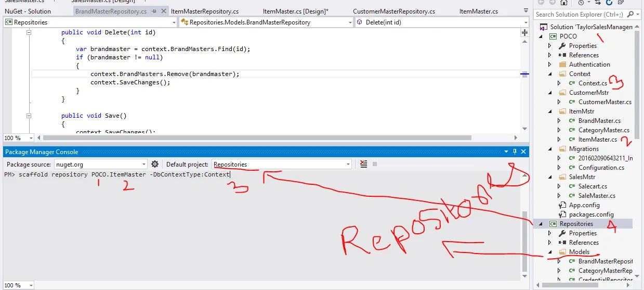Select Configuration.cs under Migrations

[x=601, y=168]
